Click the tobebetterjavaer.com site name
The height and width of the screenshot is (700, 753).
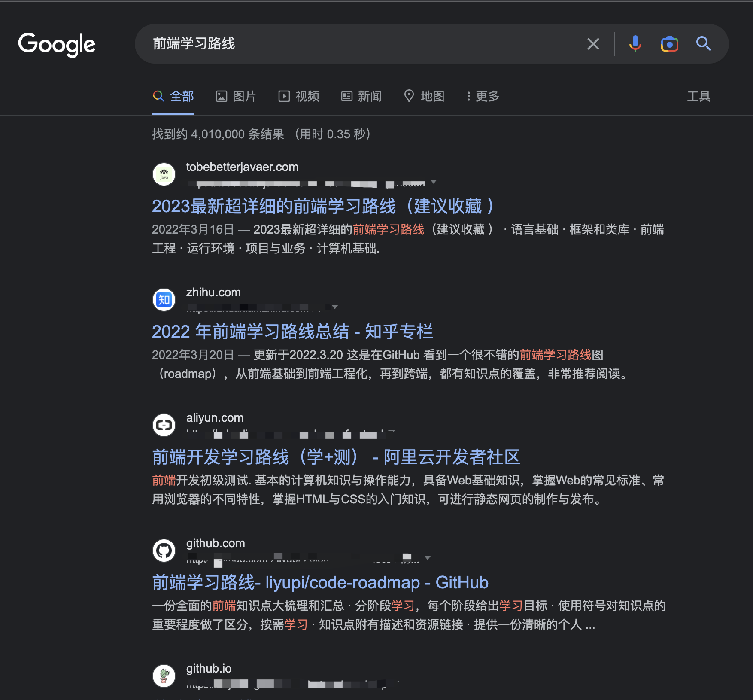click(242, 167)
